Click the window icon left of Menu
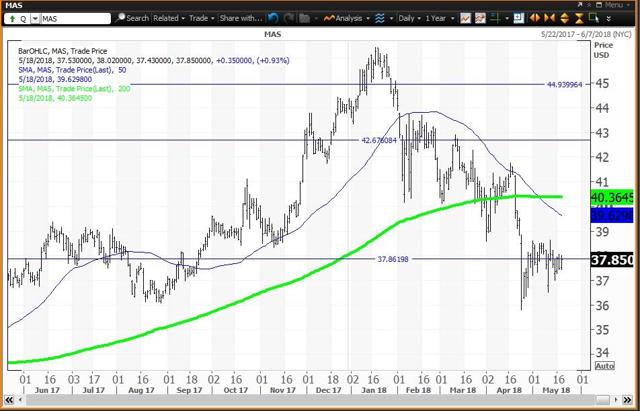This screenshot has height=411, width=640. pos(599,5)
